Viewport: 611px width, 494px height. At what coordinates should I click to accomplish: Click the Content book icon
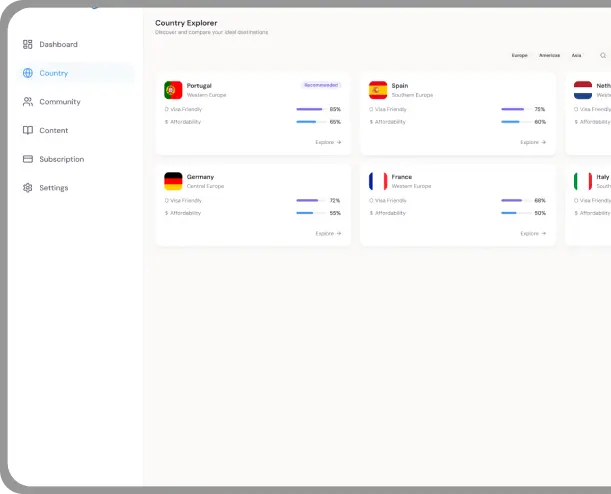(28, 130)
